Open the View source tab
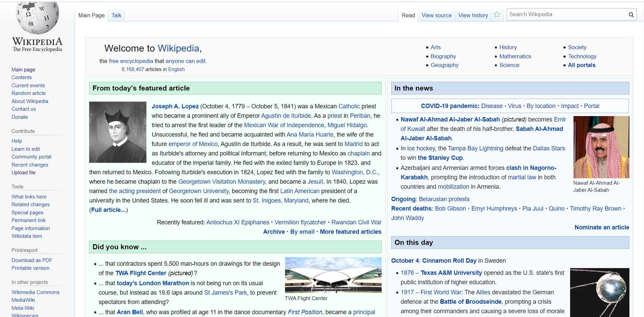The height and width of the screenshot is (317, 644). (x=436, y=15)
